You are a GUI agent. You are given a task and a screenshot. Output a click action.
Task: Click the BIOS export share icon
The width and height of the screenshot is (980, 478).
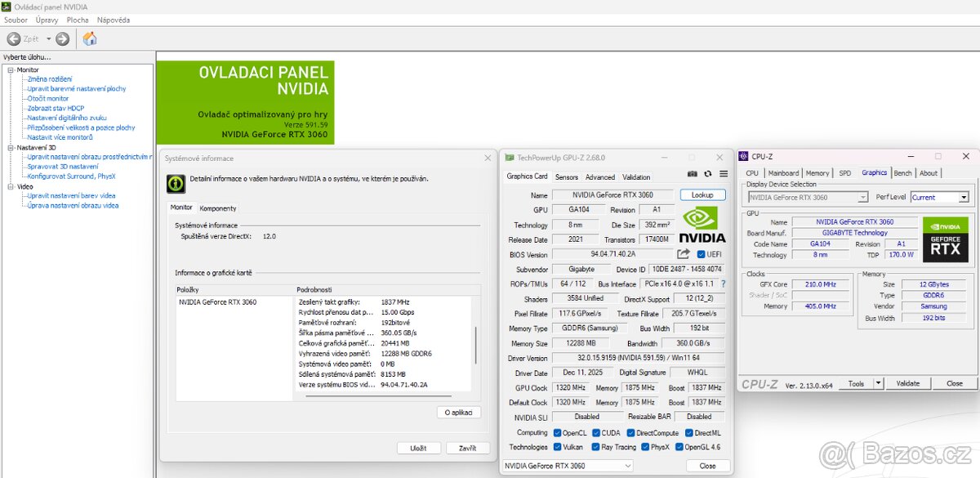click(684, 254)
